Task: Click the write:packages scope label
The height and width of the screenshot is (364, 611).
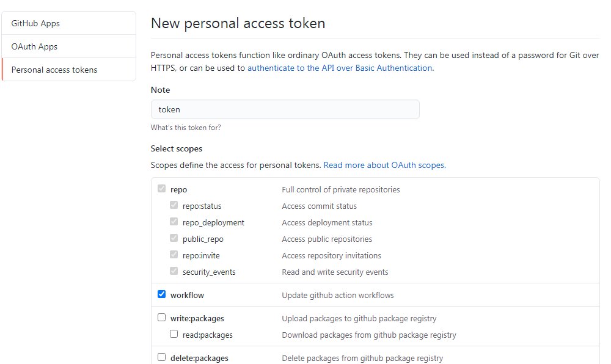Action: click(x=197, y=318)
